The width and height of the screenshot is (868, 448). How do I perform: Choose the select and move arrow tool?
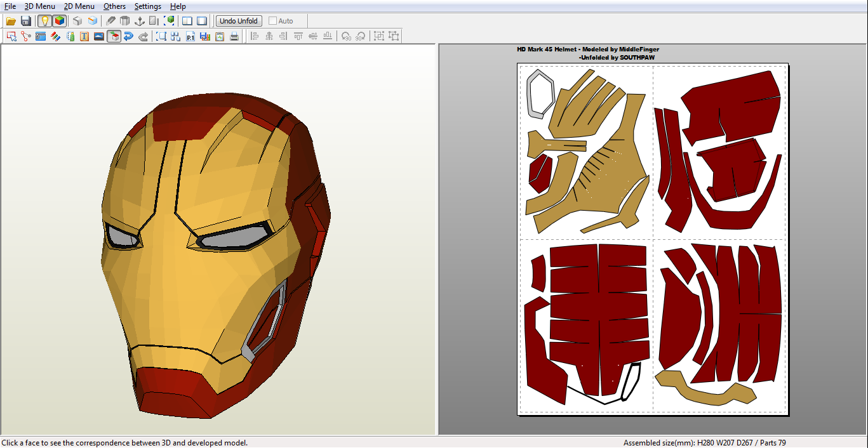11,36
